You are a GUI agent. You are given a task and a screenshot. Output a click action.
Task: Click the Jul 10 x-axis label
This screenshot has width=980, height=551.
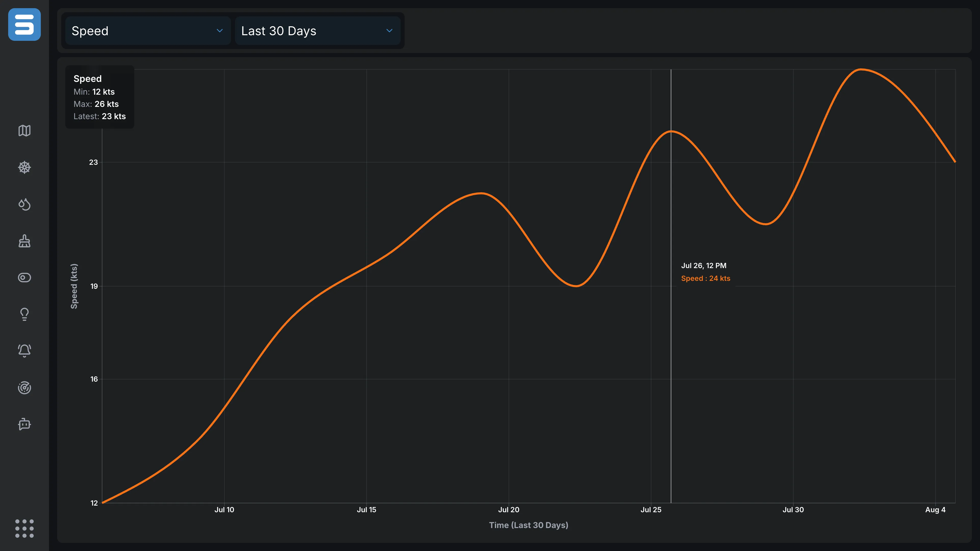click(224, 510)
